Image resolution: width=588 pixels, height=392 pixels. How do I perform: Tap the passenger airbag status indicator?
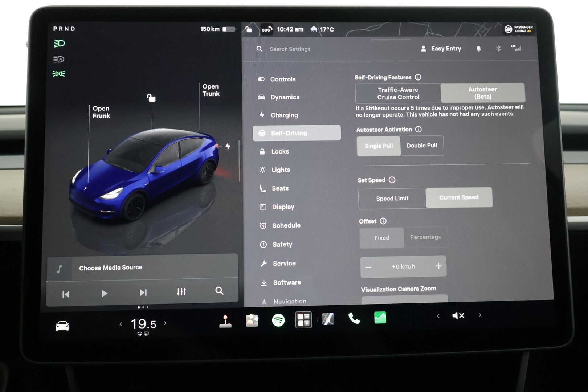tap(518, 29)
